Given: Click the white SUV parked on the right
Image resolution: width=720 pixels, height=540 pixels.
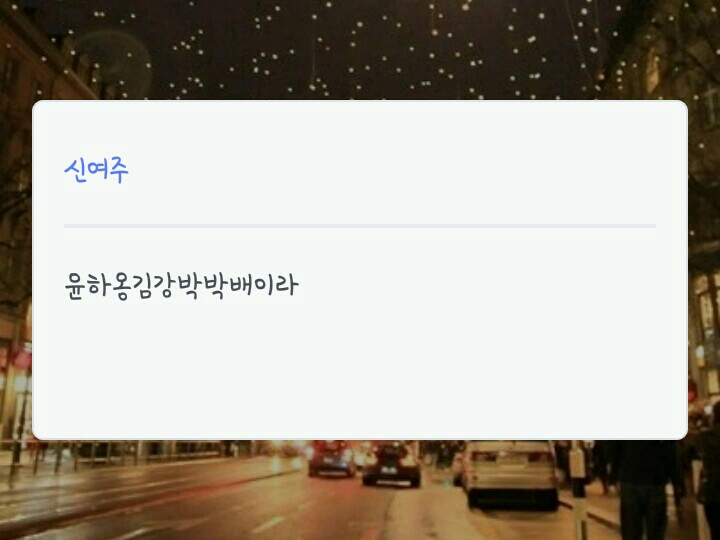Looking at the screenshot, I should tap(512, 474).
